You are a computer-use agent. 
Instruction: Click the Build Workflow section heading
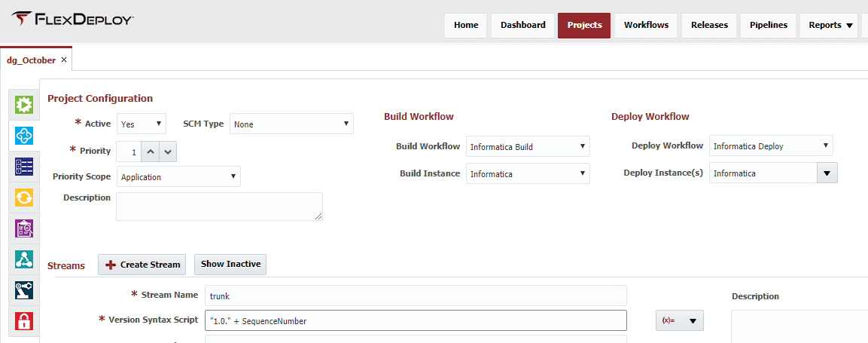[x=419, y=116]
